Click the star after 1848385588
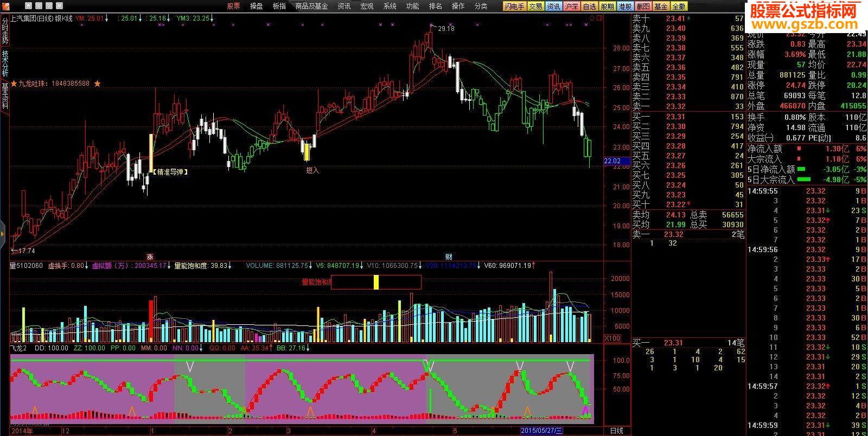Screen dimensions: 868x436 pos(97,84)
